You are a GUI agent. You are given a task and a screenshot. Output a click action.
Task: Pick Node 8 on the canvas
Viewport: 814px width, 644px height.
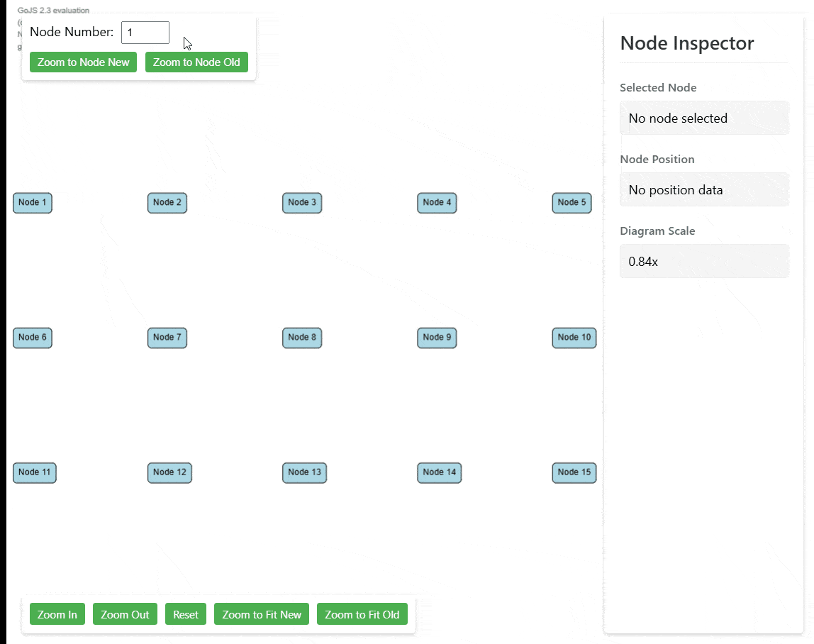302,338
